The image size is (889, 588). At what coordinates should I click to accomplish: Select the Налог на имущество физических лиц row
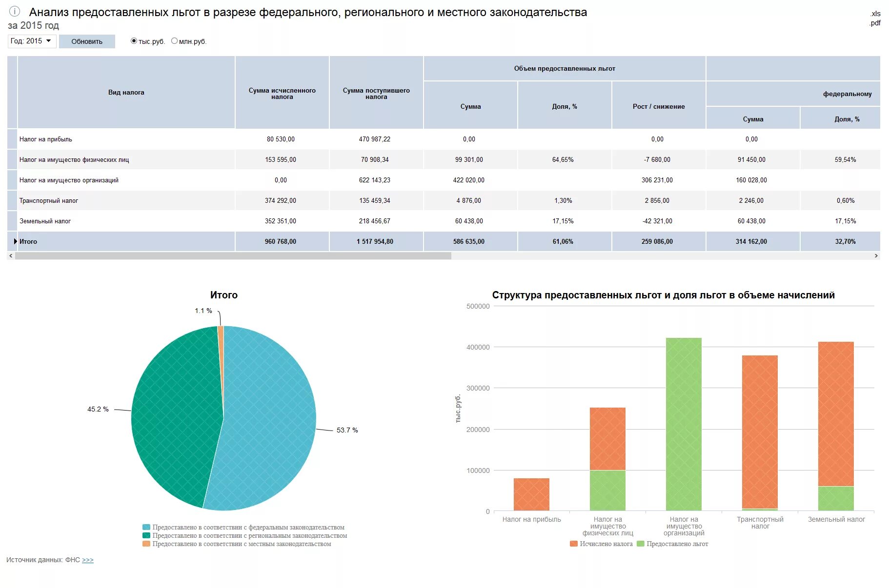[x=444, y=159]
